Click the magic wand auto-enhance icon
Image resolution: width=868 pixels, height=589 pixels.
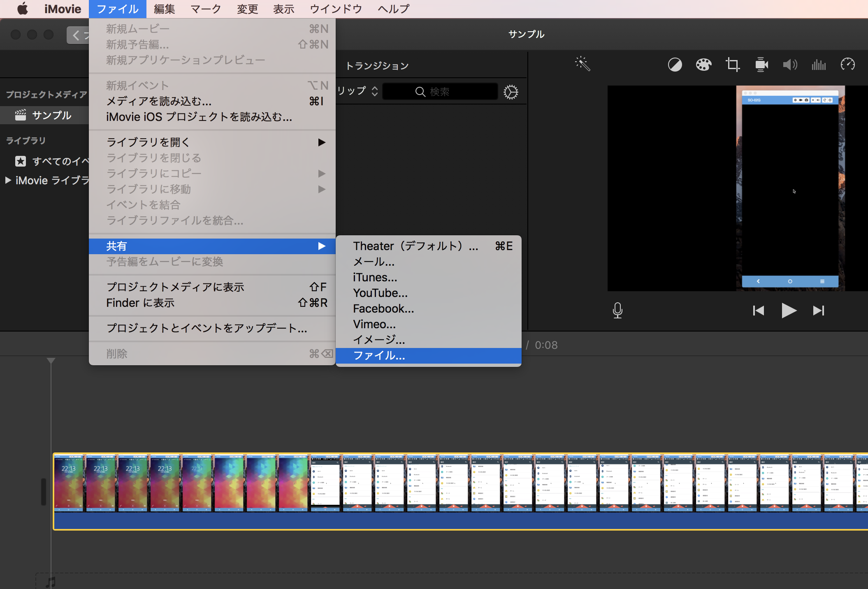click(583, 64)
